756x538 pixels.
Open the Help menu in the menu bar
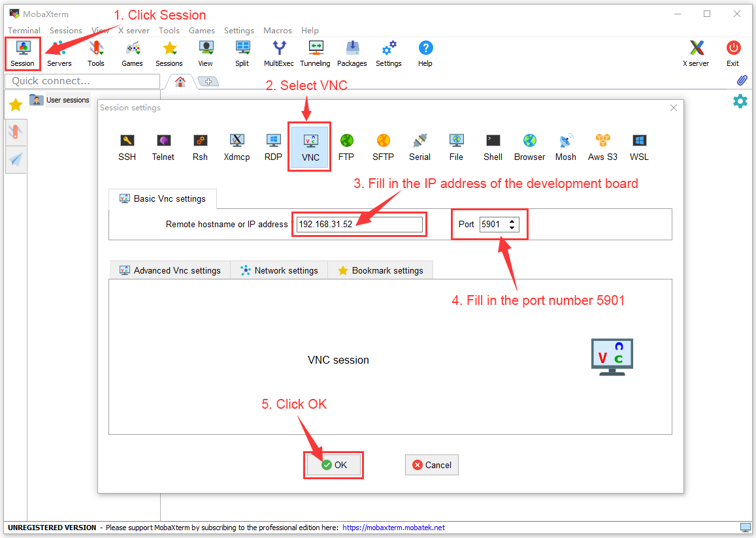pos(310,30)
